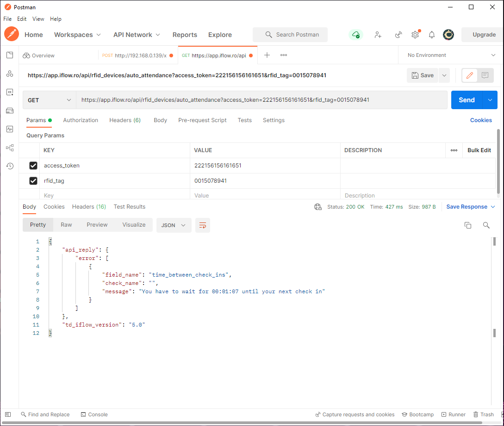Click the Search Postman field
504x426 pixels.
[290, 35]
